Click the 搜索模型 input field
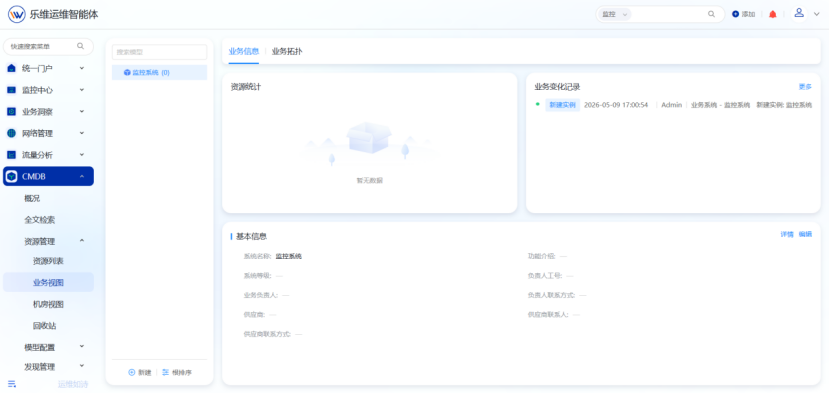The image size is (829, 393). pos(159,52)
